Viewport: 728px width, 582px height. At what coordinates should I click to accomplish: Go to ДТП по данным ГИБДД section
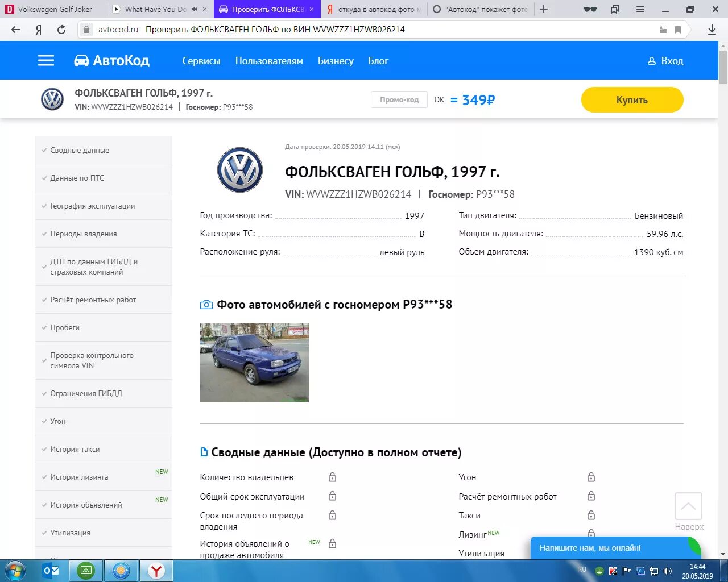point(103,267)
